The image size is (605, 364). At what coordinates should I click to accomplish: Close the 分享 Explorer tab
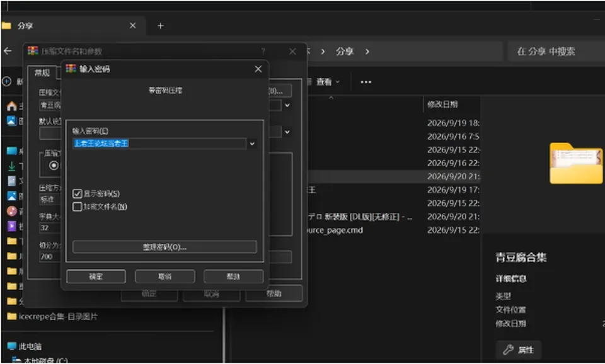[x=133, y=25]
